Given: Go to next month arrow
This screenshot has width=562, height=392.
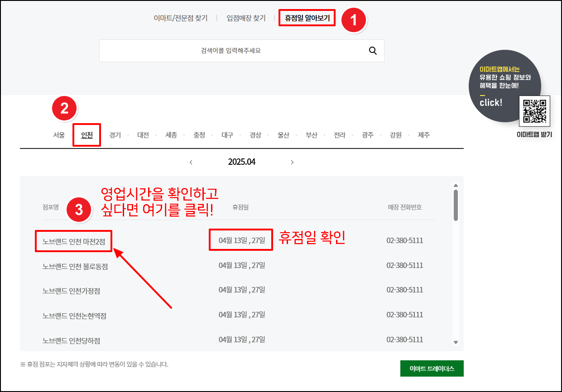Looking at the screenshot, I should point(292,162).
